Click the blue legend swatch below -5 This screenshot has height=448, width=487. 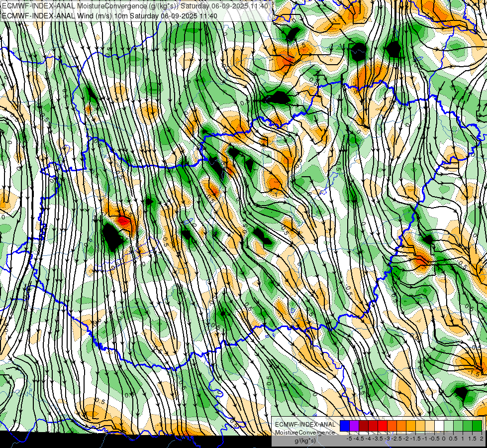pyautogui.click(x=345, y=426)
